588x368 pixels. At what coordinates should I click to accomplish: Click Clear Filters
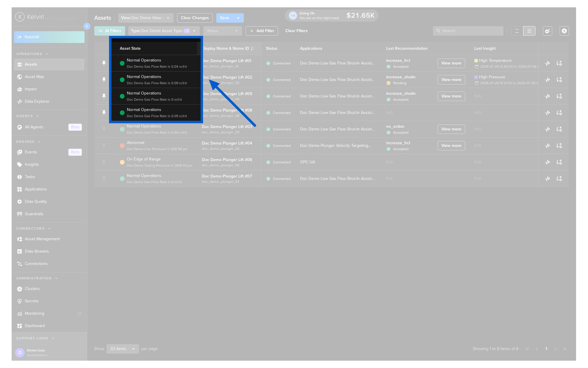pos(296,31)
